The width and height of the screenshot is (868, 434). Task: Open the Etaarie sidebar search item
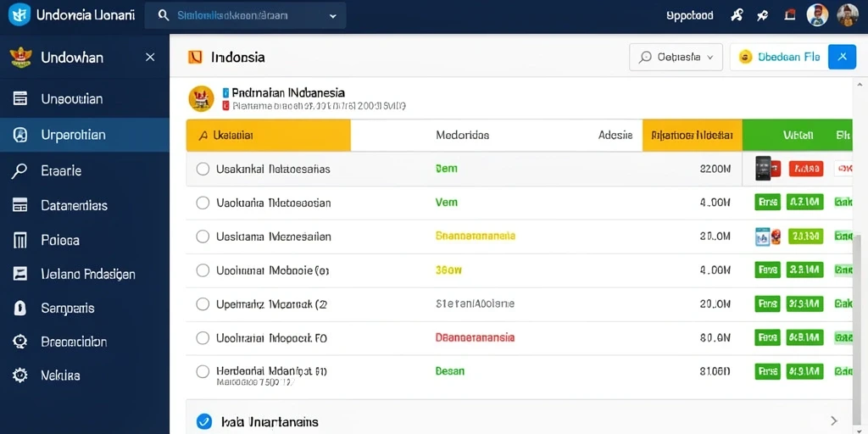tap(85, 170)
